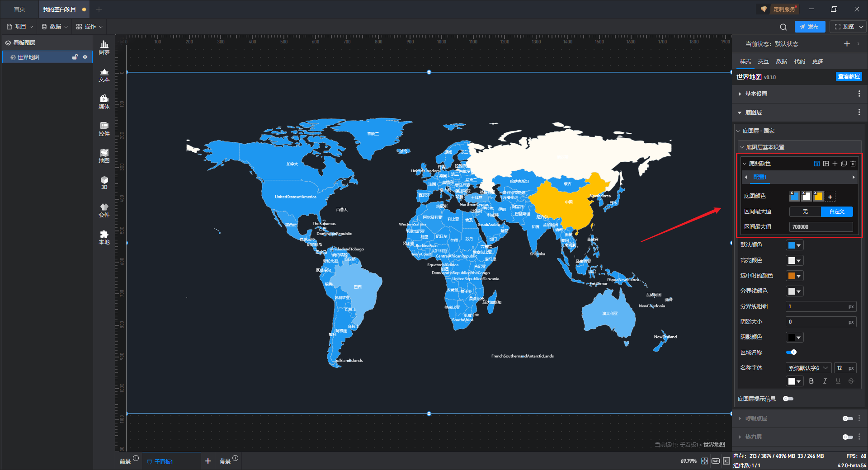Open the console terminal icon
This screenshot has width=868, height=470.
click(726, 461)
